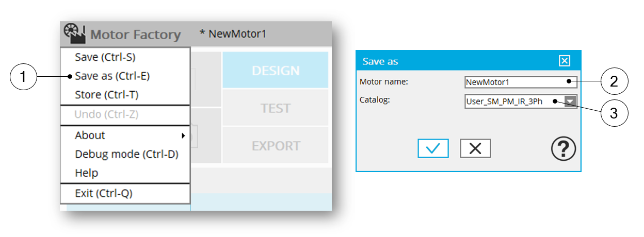Click Store (Ctrl-T) in the menu
Viewport: 644px width, 237px height.
(x=107, y=95)
